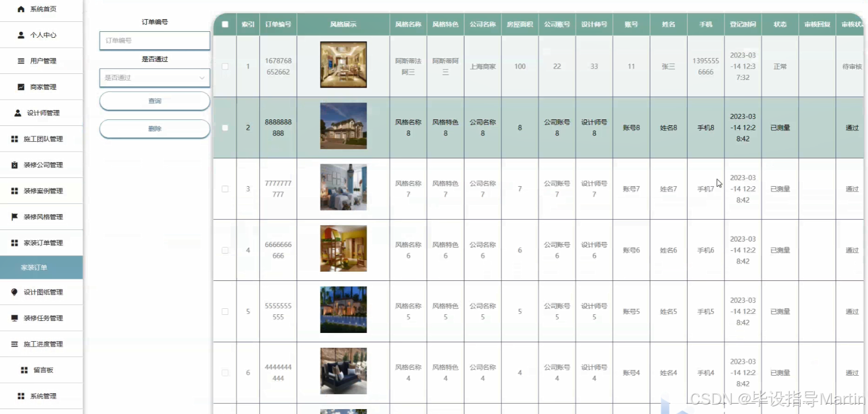Click phone number 13955556666
Screen dimensions: 868x414
pyautogui.click(x=706, y=66)
